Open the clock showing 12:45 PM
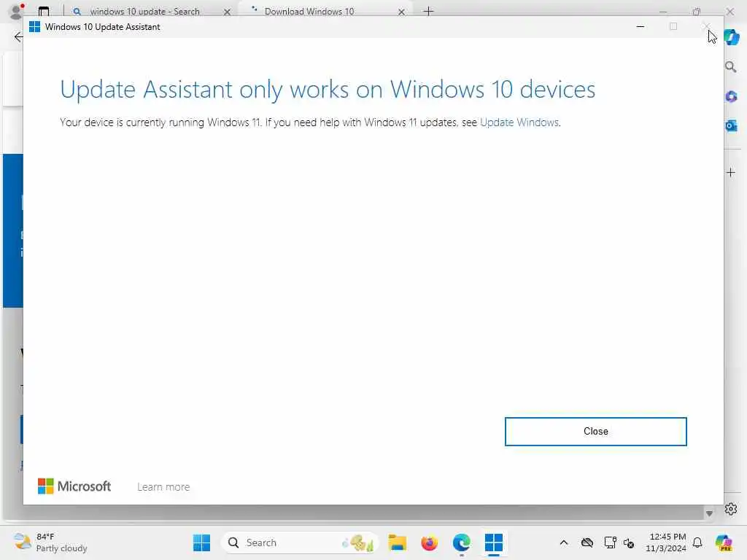The image size is (747, 560). [x=665, y=542]
